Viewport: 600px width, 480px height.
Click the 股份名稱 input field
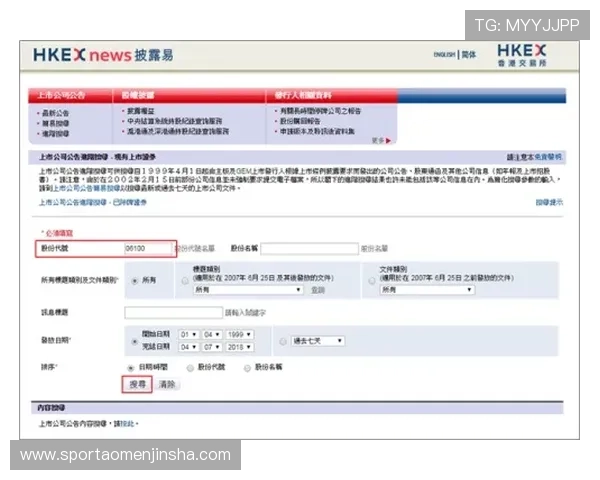coord(309,249)
